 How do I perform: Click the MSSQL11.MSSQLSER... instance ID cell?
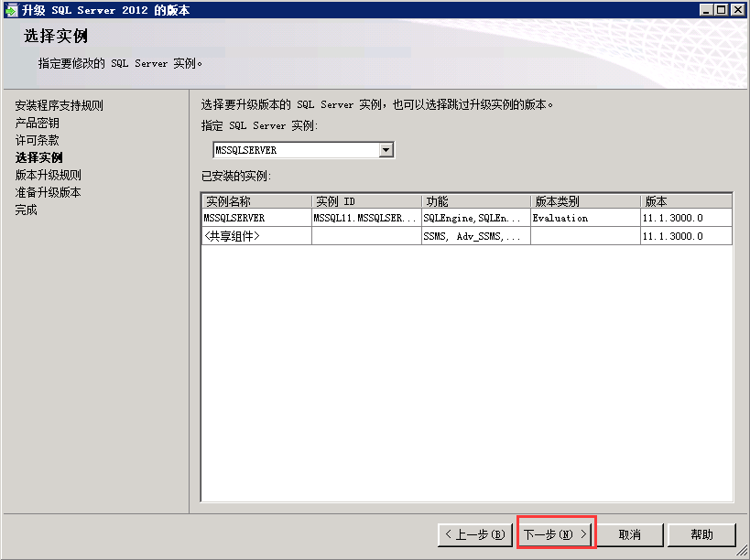click(x=366, y=218)
